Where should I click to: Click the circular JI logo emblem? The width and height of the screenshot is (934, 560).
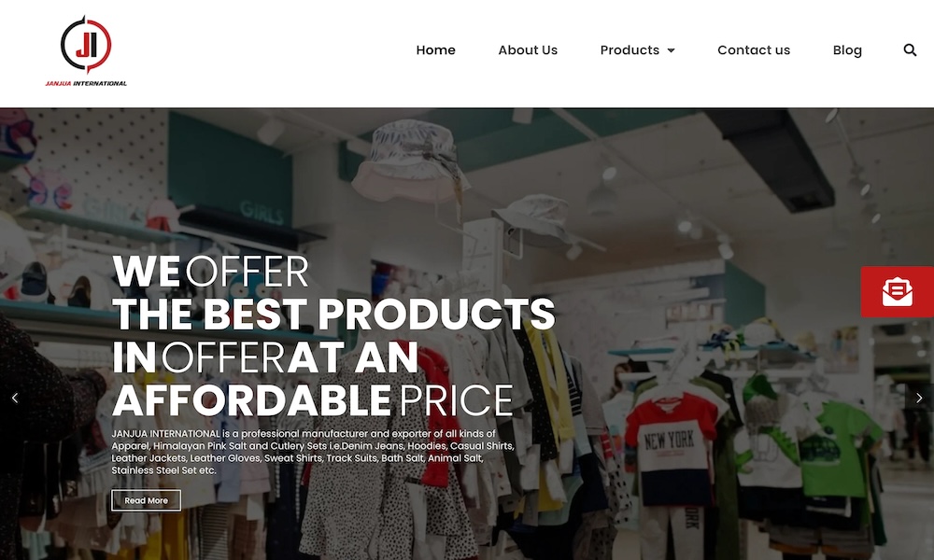click(86, 44)
